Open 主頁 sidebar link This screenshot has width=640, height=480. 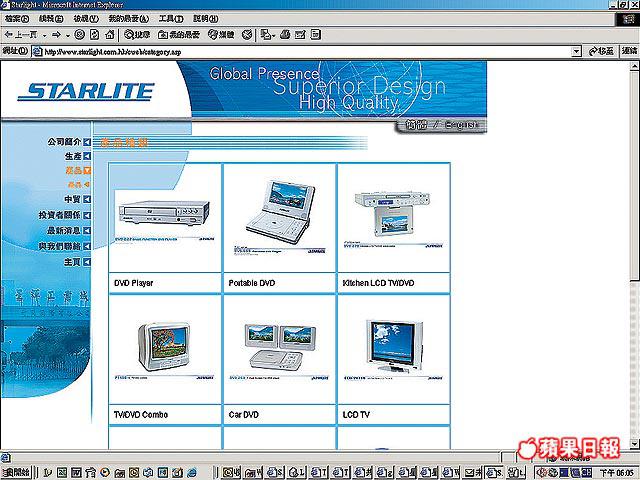pyautogui.click(x=78, y=262)
